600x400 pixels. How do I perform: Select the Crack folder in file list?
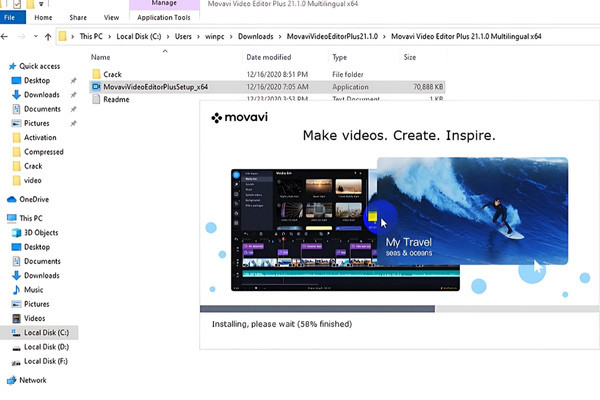pyautogui.click(x=112, y=74)
